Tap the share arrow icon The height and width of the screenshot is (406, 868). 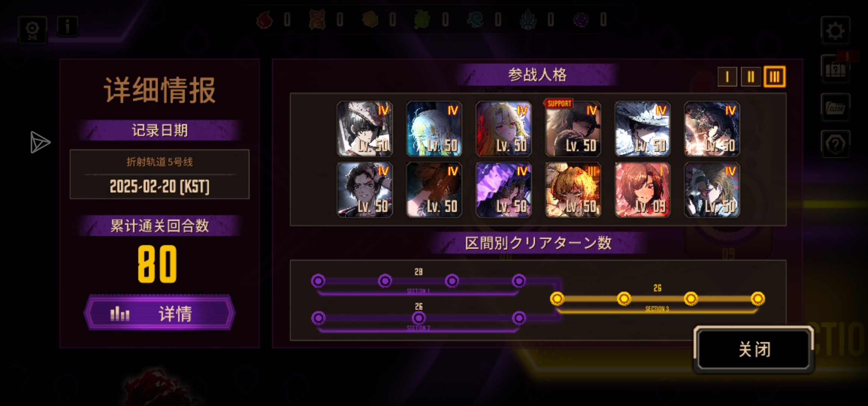[x=40, y=142]
